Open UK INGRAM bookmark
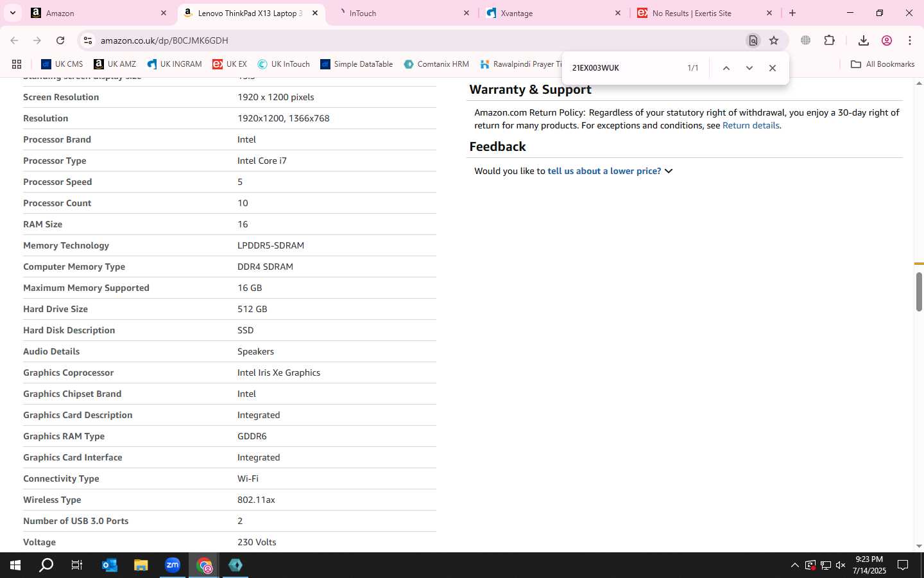924x578 pixels. click(x=175, y=64)
